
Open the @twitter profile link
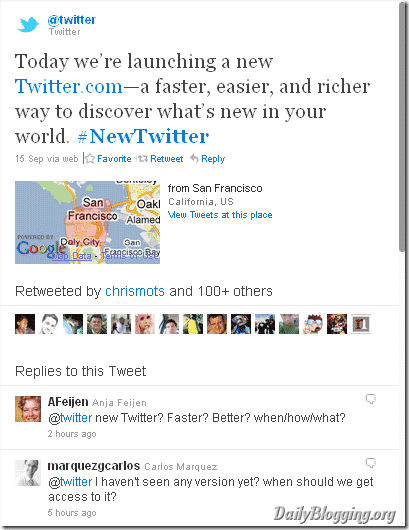pos(72,20)
